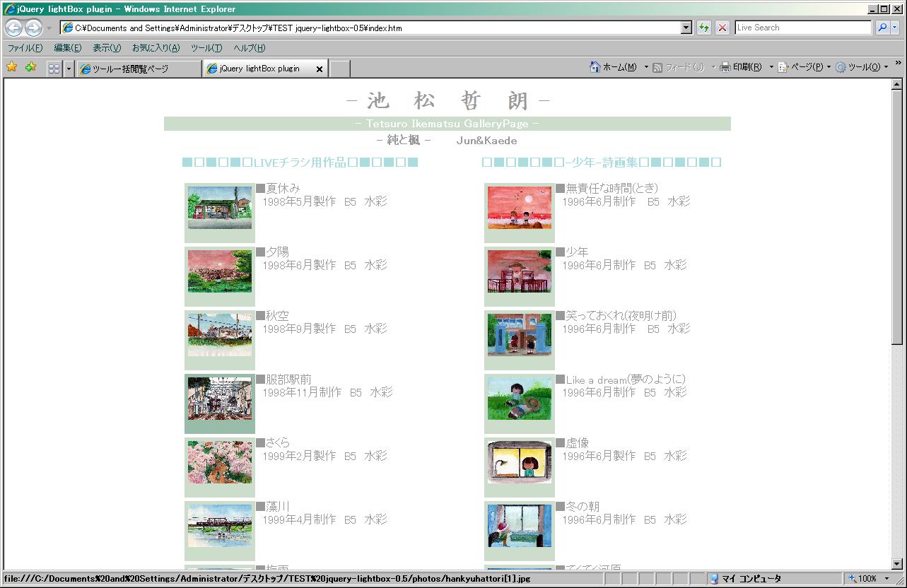Click the vertical scrollbar up arrow
This screenshot has height=588, width=907.
pyautogui.click(x=897, y=84)
